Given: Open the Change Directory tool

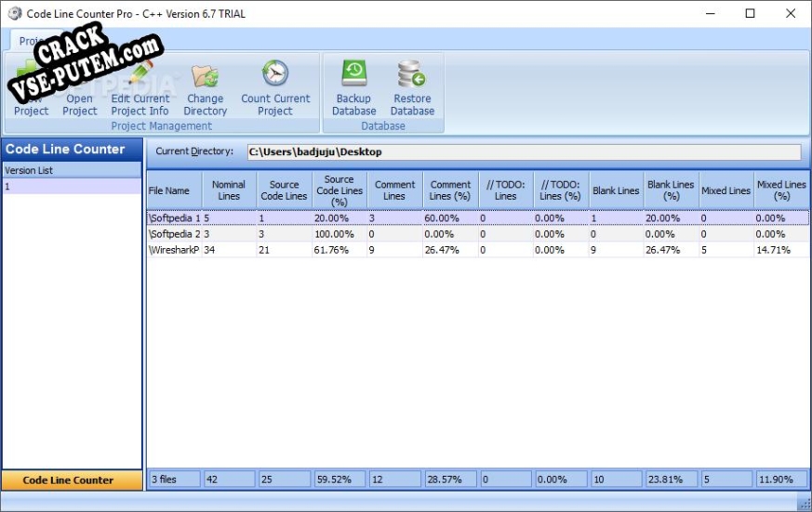Looking at the screenshot, I should pos(205,88).
